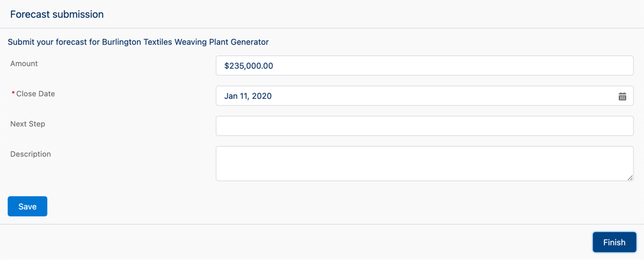Click the Description label

pyautogui.click(x=30, y=154)
